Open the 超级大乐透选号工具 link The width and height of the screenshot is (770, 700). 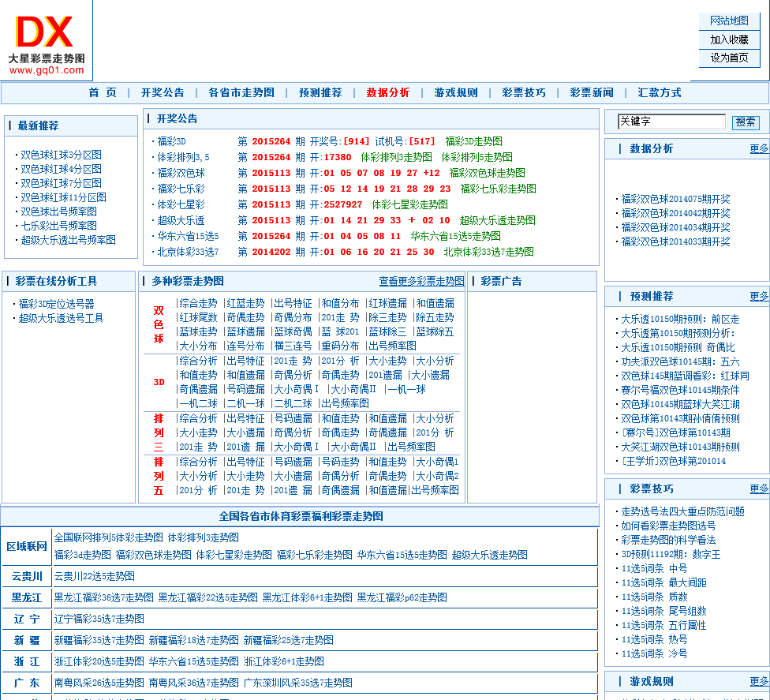tap(61, 318)
